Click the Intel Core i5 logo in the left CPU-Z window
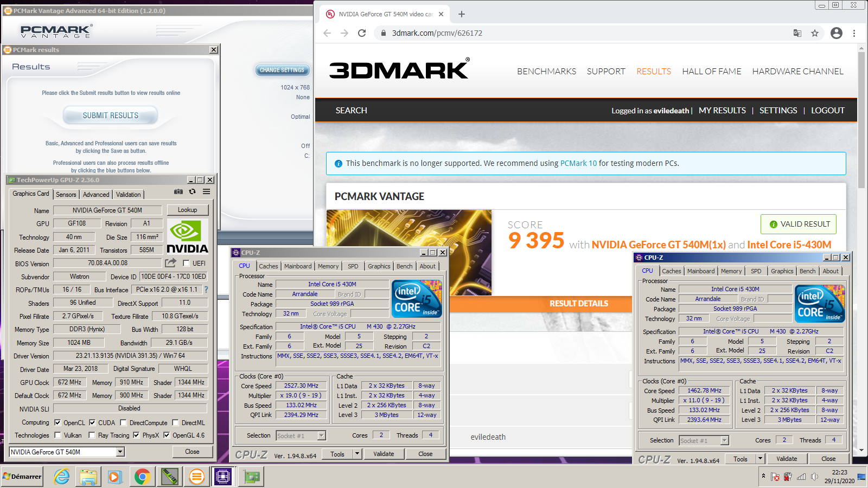Image resolution: width=868 pixels, height=488 pixels. point(417,299)
